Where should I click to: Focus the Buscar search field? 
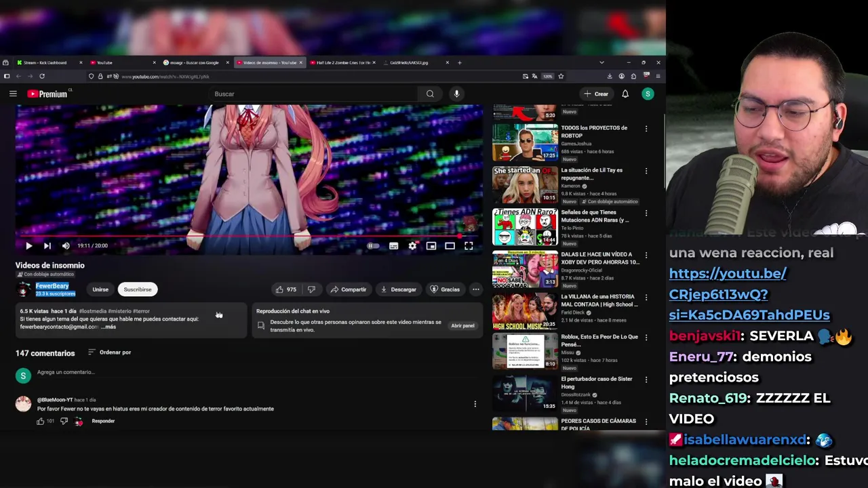pyautogui.click(x=315, y=94)
